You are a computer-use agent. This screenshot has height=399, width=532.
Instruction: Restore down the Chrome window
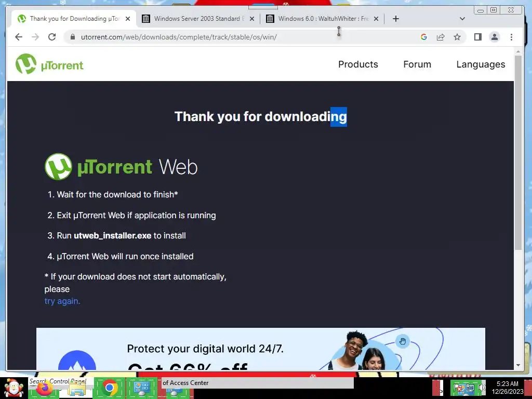[x=494, y=10]
